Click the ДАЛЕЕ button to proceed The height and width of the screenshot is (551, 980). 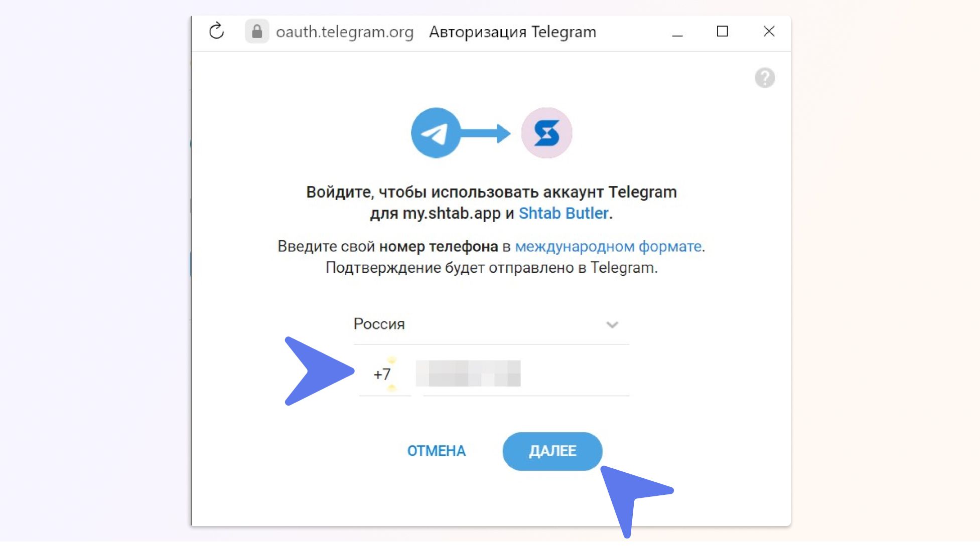[x=552, y=451]
